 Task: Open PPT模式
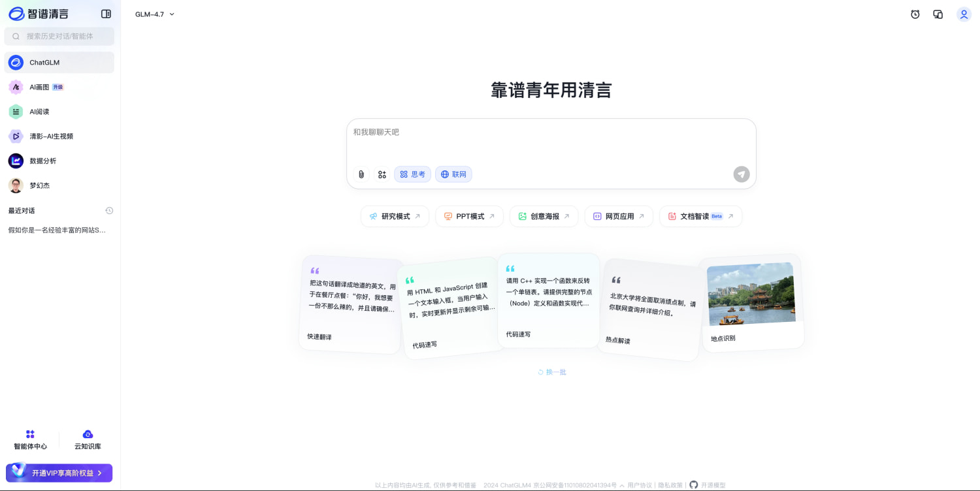[469, 216]
